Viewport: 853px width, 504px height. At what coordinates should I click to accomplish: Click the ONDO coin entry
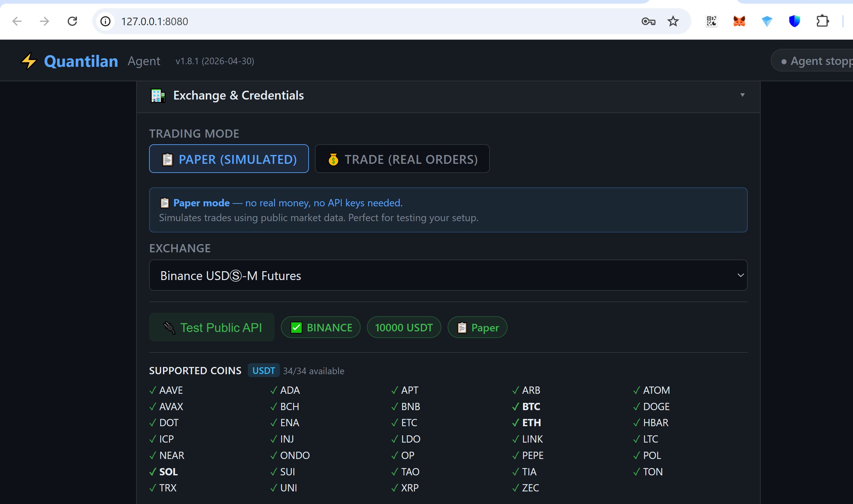pyautogui.click(x=290, y=455)
